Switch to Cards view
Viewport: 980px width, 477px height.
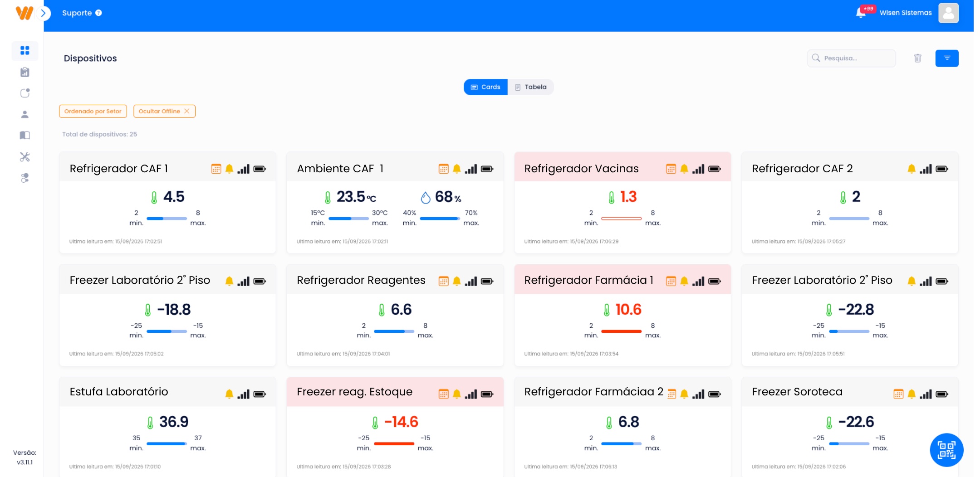(485, 87)
